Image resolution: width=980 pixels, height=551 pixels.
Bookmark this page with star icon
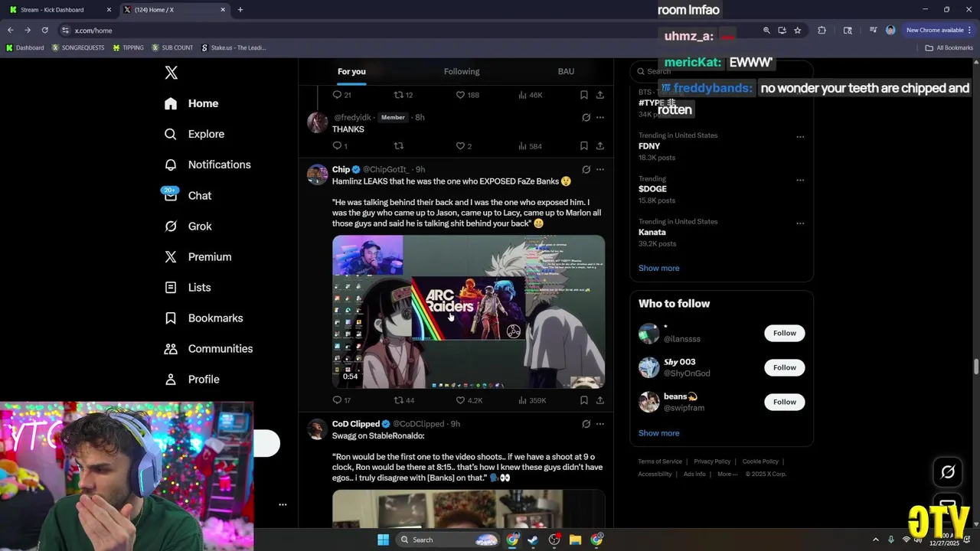tap(797, 30)
